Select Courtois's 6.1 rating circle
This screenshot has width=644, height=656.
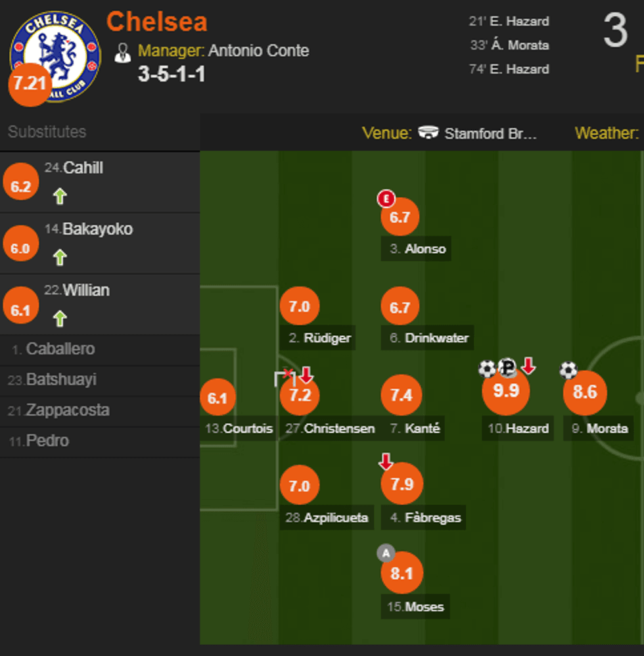pyautogui.click(x=217, y=398)
